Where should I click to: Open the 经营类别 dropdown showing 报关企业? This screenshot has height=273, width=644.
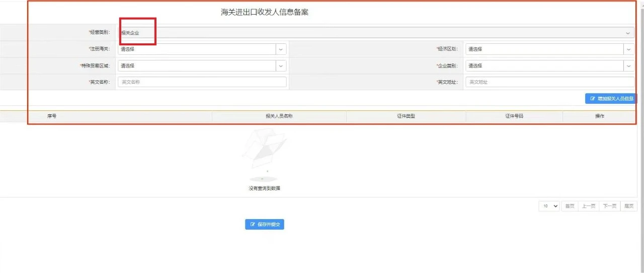376,33
